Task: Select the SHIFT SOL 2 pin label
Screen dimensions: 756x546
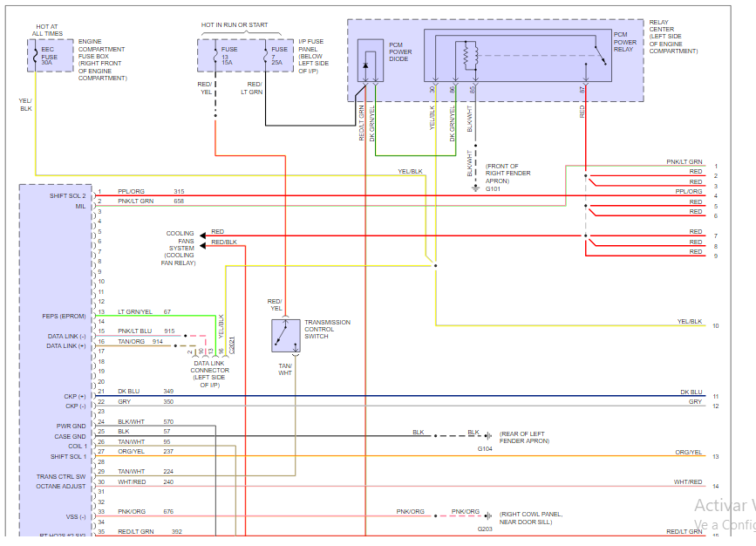Action: (x=66, y=195)
